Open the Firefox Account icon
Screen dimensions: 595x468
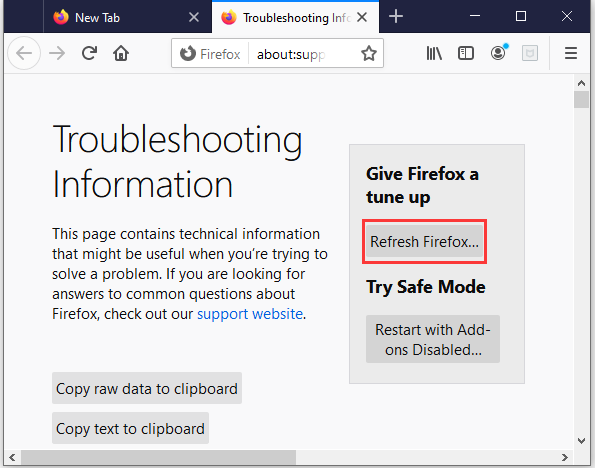499,52
